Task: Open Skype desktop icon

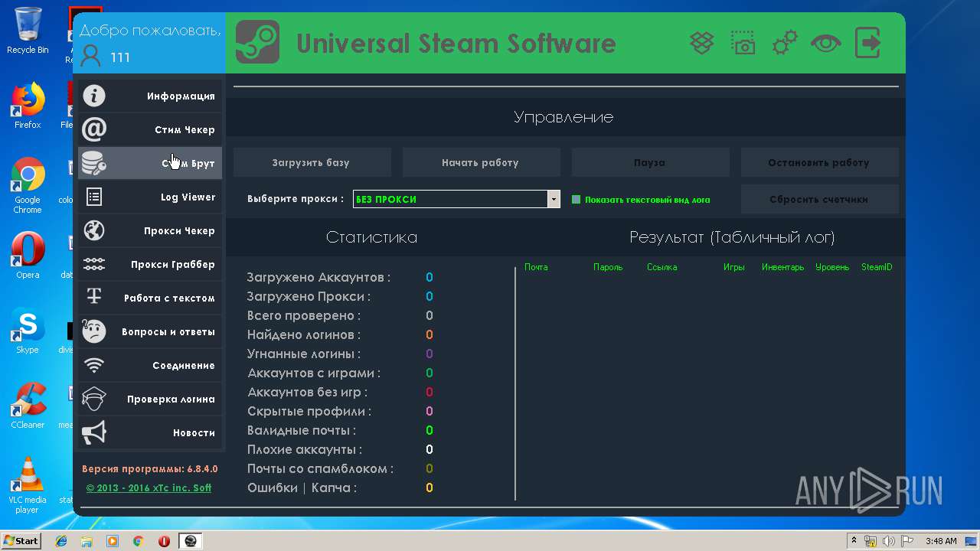Action: pyautogui.click(x=28, y=331)
